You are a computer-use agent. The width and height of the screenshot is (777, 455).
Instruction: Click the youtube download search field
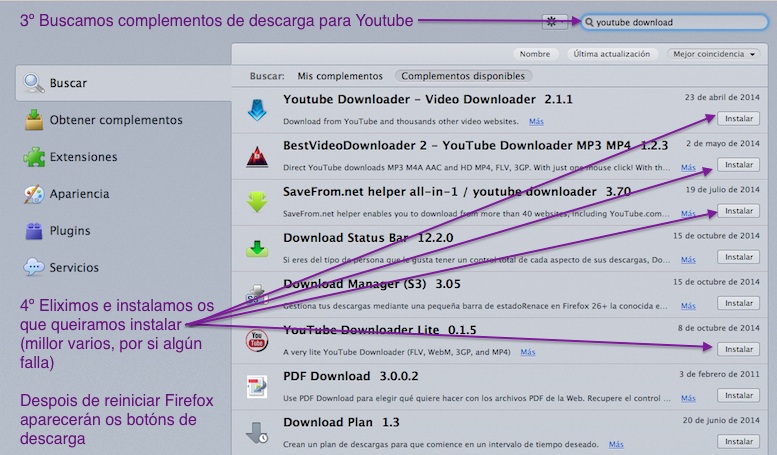(x=674, y=22)
